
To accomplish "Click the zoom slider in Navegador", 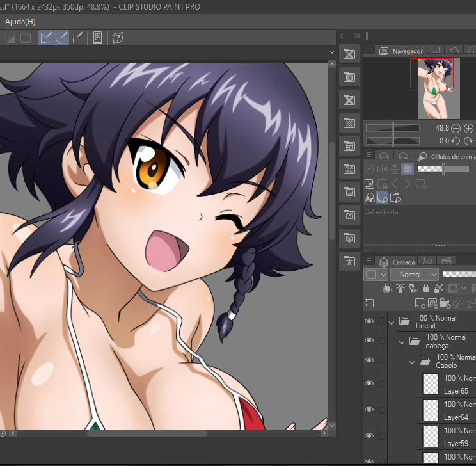I will click(x=393, y=128).
